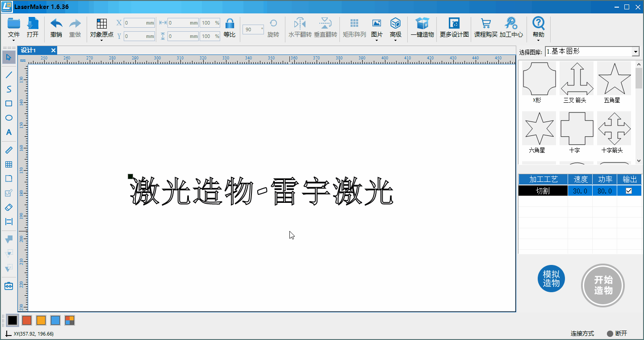Click the 功率 column header

(x=605, y=179)
